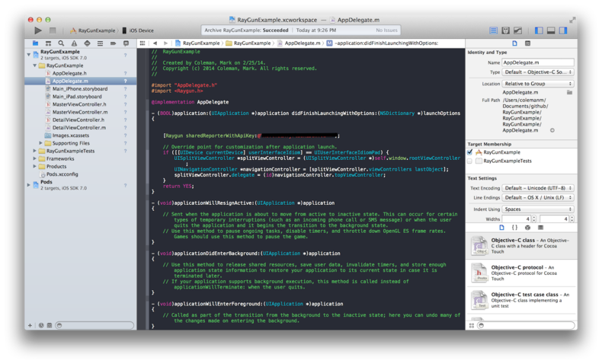The height and width of the screenshot is (364, 602).
Task: Click the library filter search field
Action: coord(527,325)
